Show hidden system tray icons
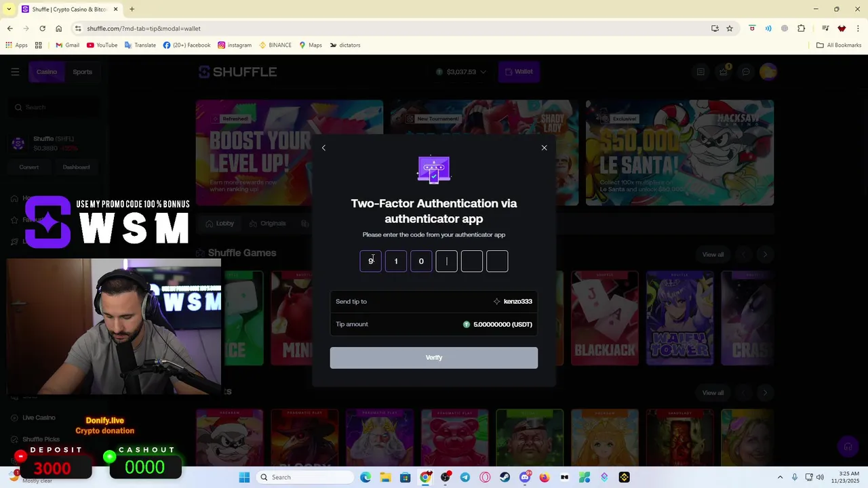 point(780,477)
